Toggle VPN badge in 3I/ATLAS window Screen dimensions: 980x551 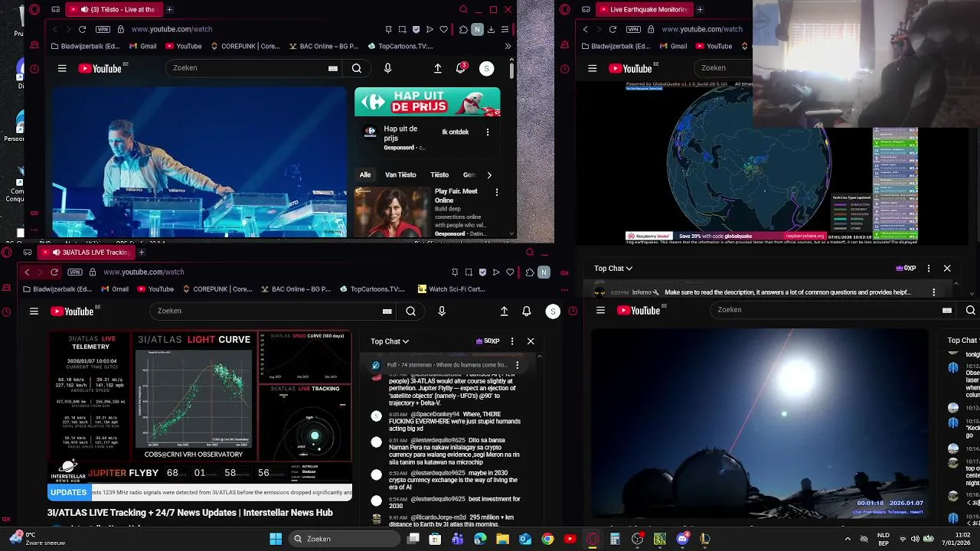[74, 272]
